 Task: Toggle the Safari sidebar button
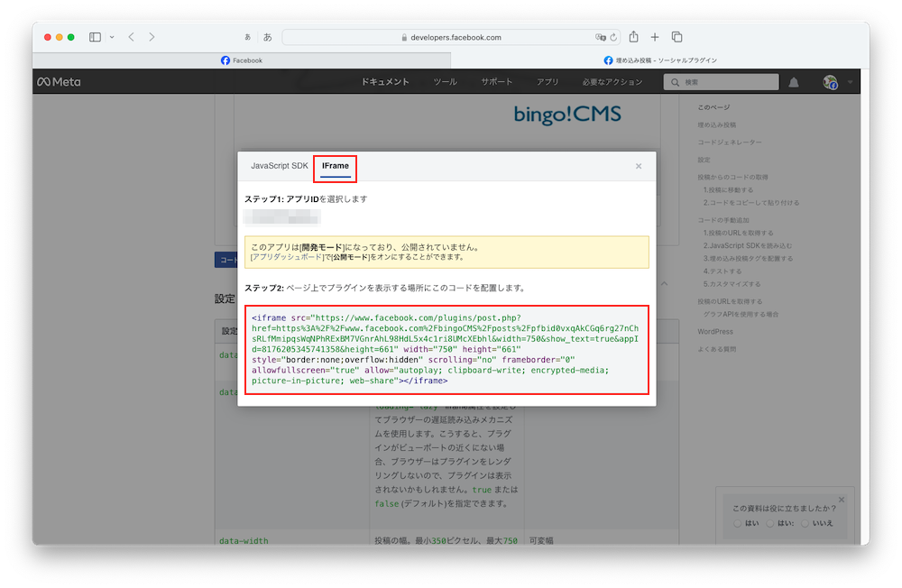95,37
